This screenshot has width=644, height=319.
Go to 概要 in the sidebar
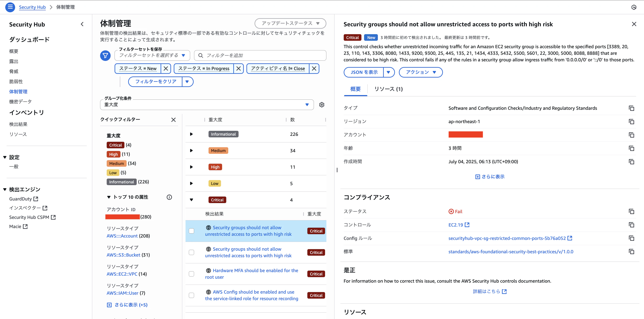[14, 51]
